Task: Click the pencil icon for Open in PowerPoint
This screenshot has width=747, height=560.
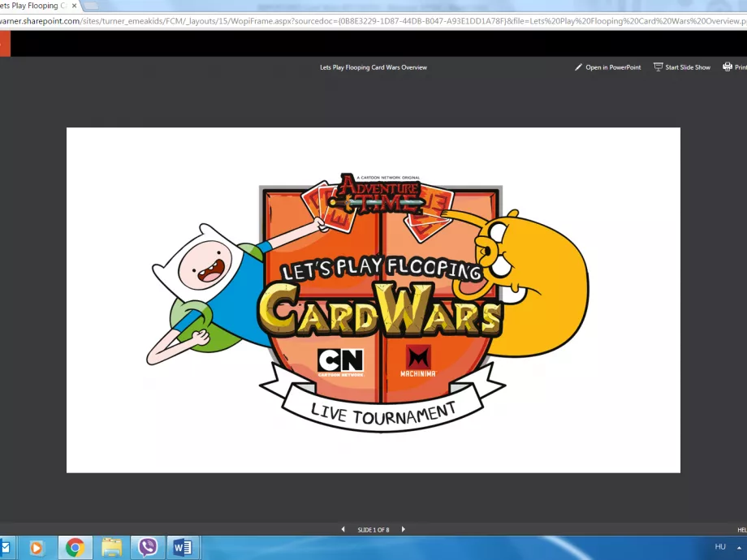Action: [x=578, y=67]
